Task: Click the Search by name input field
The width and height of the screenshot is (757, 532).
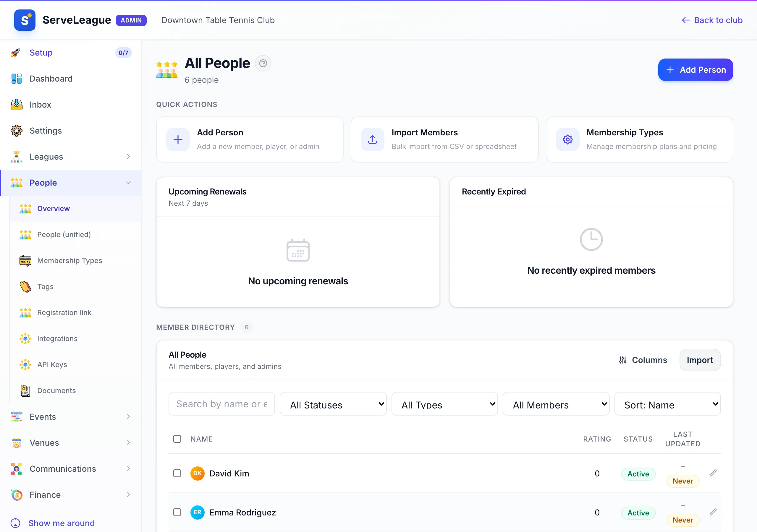Action: pos(221,404)
